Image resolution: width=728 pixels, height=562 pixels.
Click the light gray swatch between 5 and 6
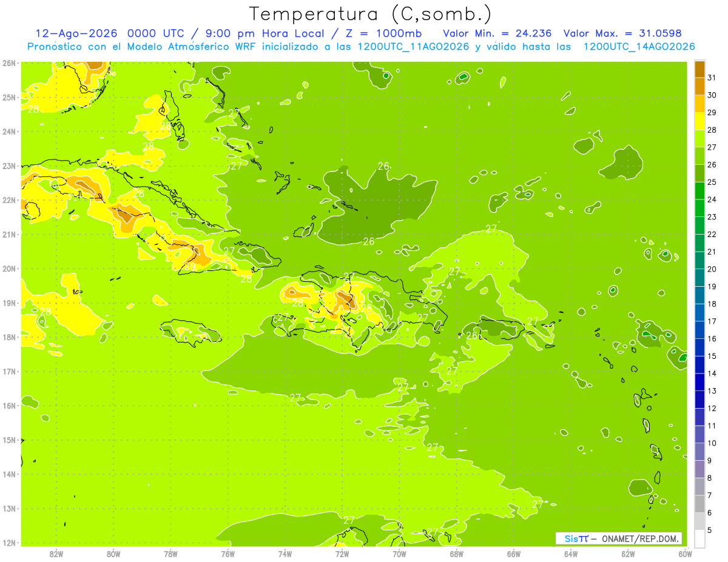click(x=699, y=521)
